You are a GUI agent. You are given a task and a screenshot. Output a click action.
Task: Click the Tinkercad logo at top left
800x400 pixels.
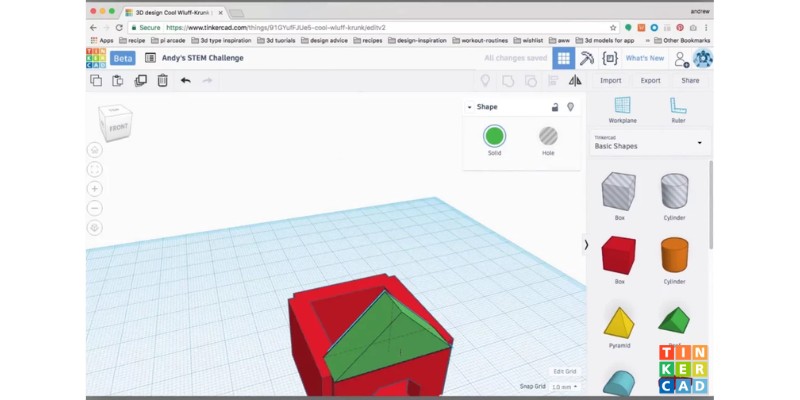(x=96, y=58)
